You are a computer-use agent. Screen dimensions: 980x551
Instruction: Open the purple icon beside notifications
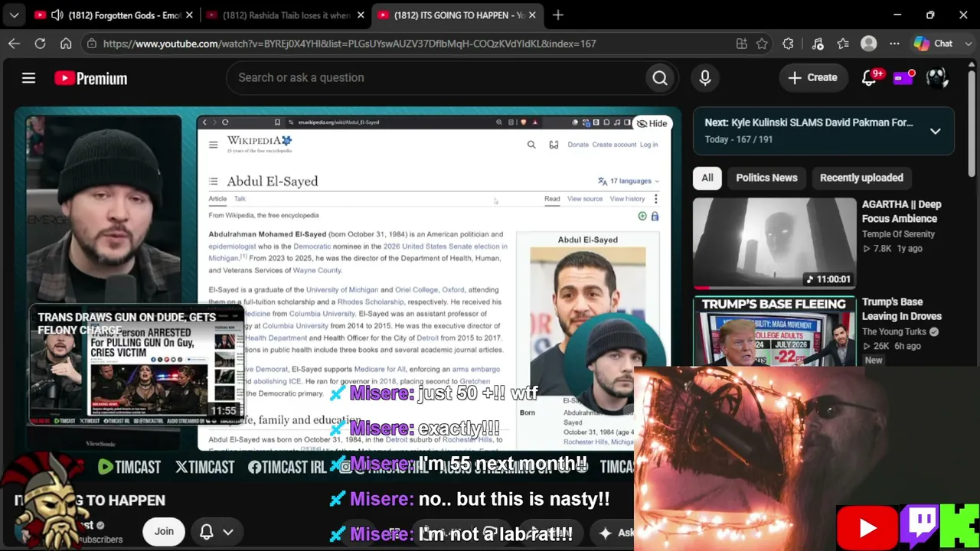(903, 77)
